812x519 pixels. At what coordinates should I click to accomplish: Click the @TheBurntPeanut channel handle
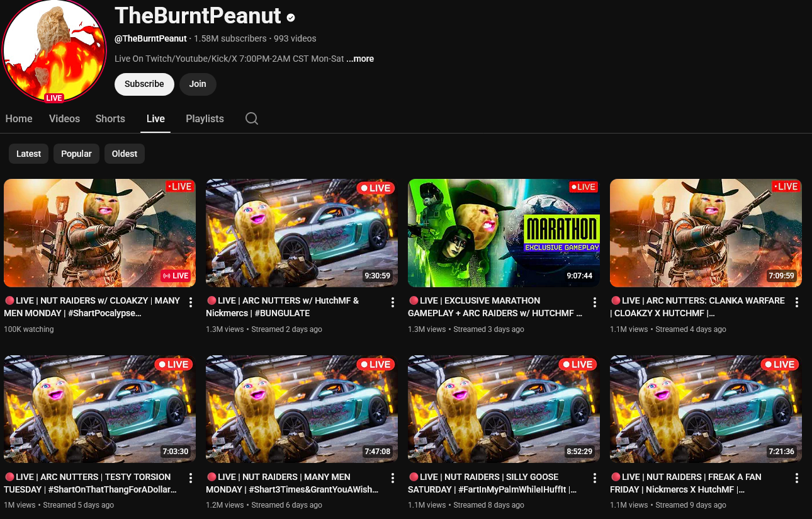pyautogui.click(x=150, y=38)
